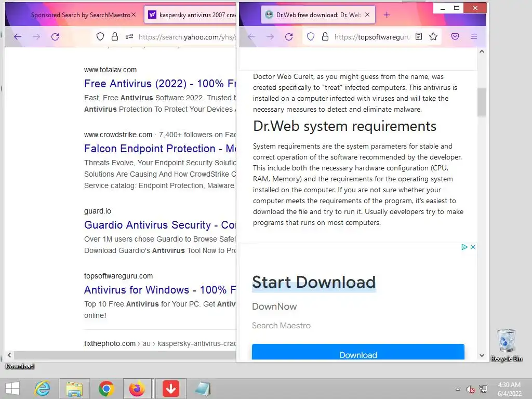The width and height of the screenshot is (532, 399).
Task: Click the Start Download ad headline
Action: pos(314,282)
